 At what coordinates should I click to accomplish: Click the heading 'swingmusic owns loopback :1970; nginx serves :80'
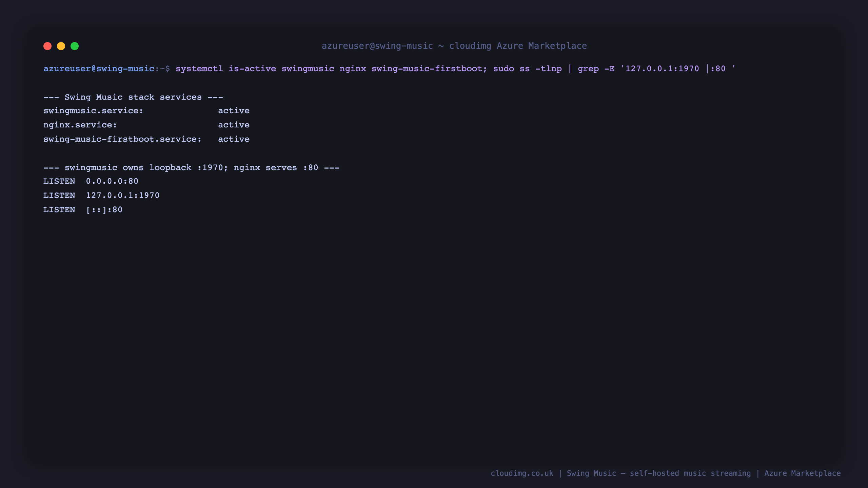192,168
